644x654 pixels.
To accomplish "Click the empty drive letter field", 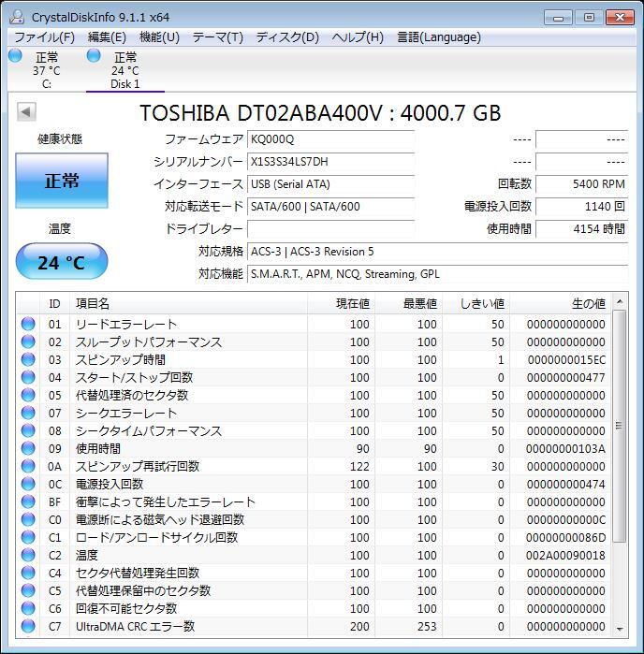I will 331,229.
